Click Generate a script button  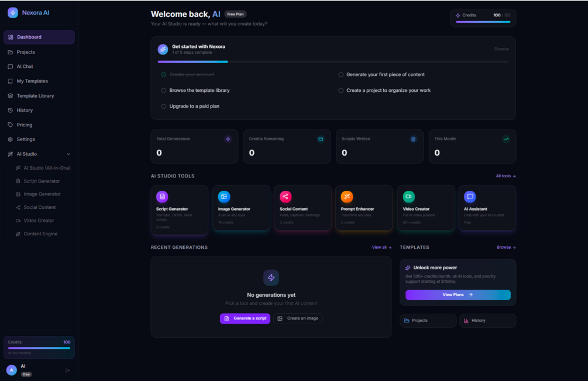click(245, 318)
